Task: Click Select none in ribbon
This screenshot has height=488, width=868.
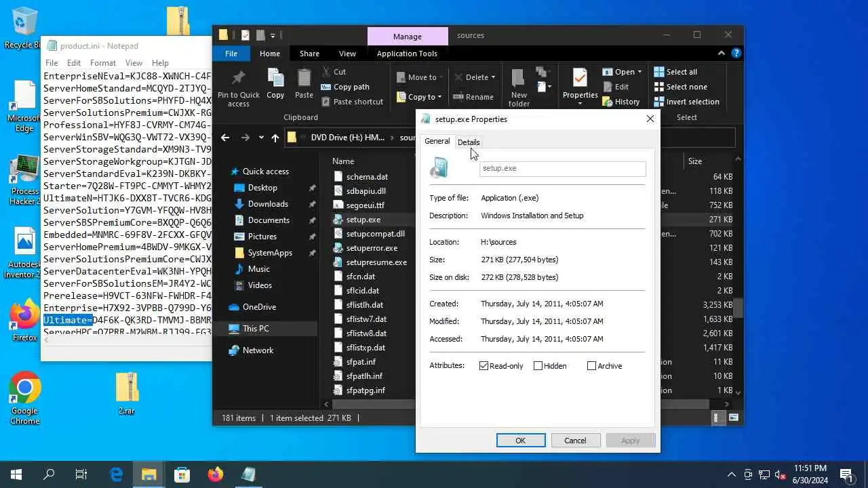Action: coord(680,87)
